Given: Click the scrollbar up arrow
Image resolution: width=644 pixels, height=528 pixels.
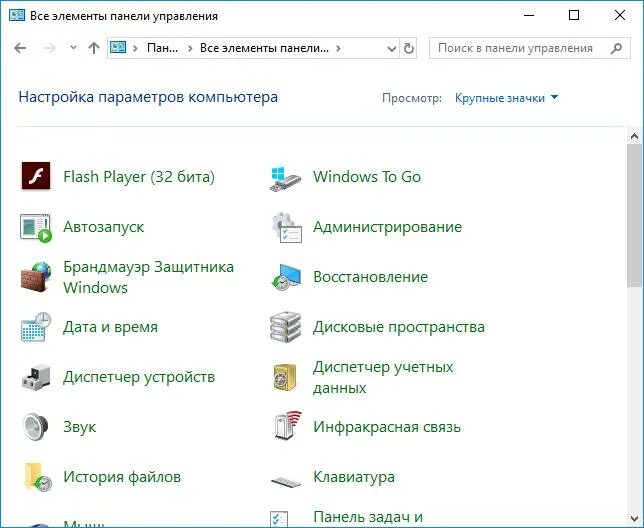Looking at the screenshot, I should click(x=635, y=136).
